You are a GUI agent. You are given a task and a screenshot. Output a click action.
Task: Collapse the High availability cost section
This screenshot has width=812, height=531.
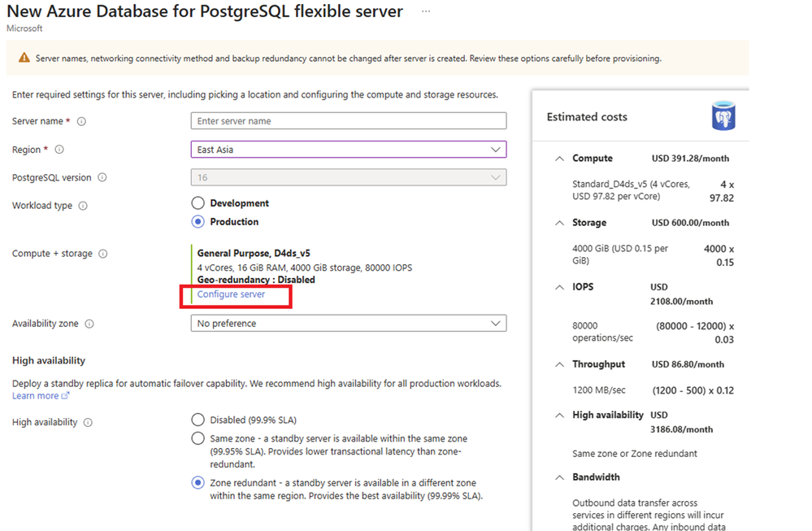point(560,416)
